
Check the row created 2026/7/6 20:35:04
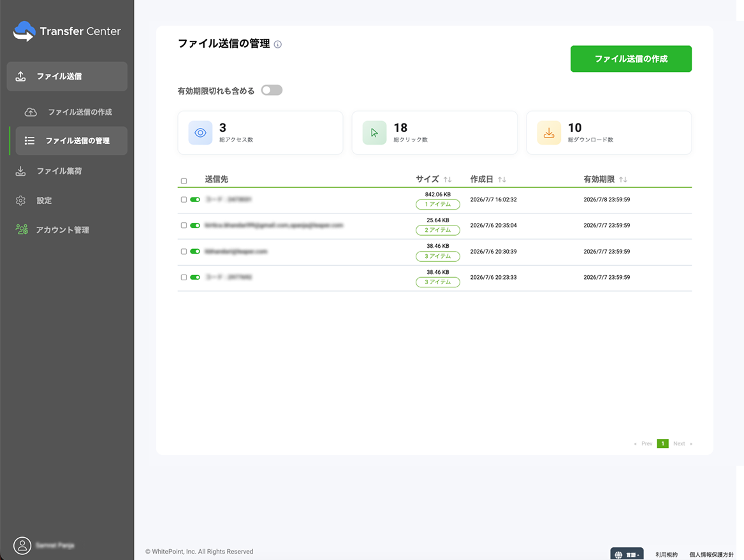coord(184,226)
